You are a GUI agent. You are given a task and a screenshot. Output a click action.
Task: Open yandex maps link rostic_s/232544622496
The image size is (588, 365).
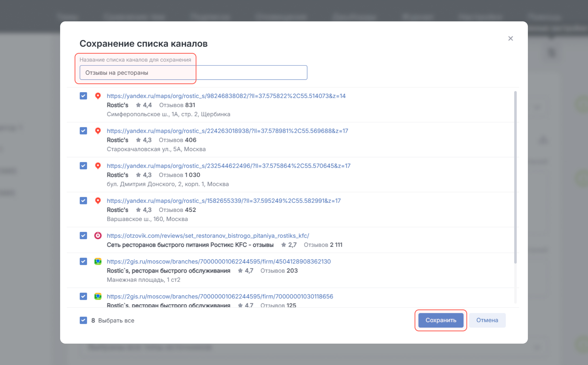pyautogui.click(x=229, y=166)
